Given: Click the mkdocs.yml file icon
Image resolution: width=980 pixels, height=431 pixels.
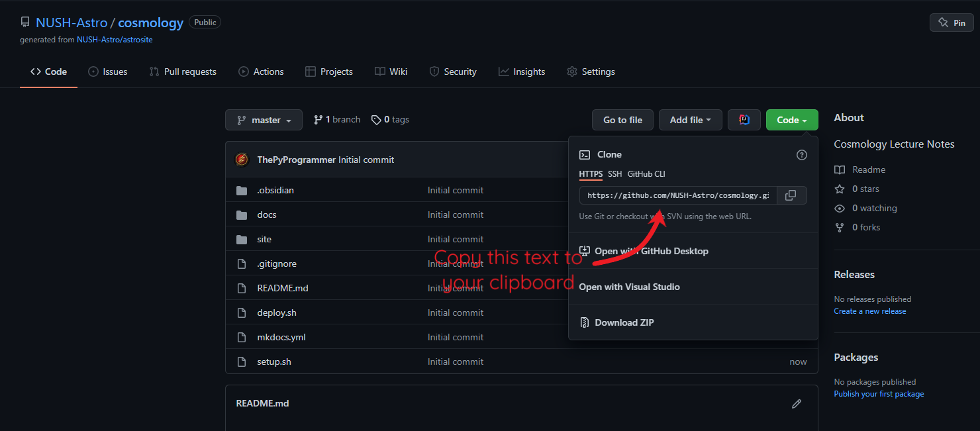Looking at the screenshot, I should tap(242, 337).
